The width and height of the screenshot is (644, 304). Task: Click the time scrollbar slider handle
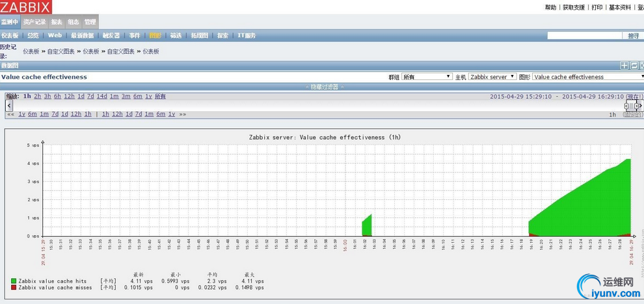pyautogui.click(x=631, y=106)
